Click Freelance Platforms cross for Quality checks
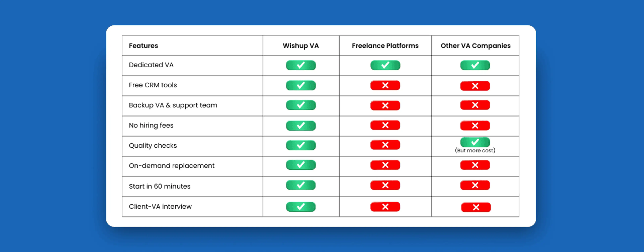This screenshot has width=644, height=252. point(385,145)
